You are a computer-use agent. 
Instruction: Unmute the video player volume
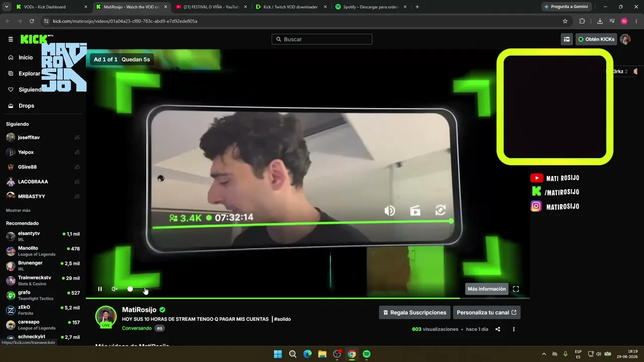point(115,289)
